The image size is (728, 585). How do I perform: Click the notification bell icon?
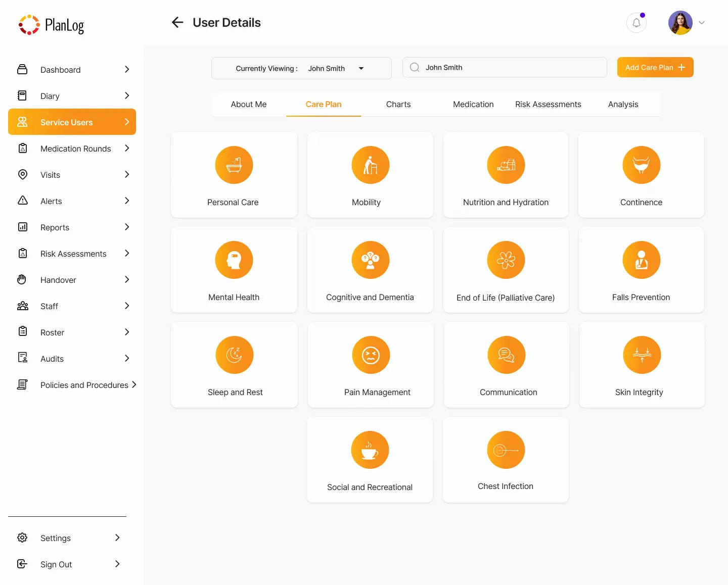[x=636, y=23]
